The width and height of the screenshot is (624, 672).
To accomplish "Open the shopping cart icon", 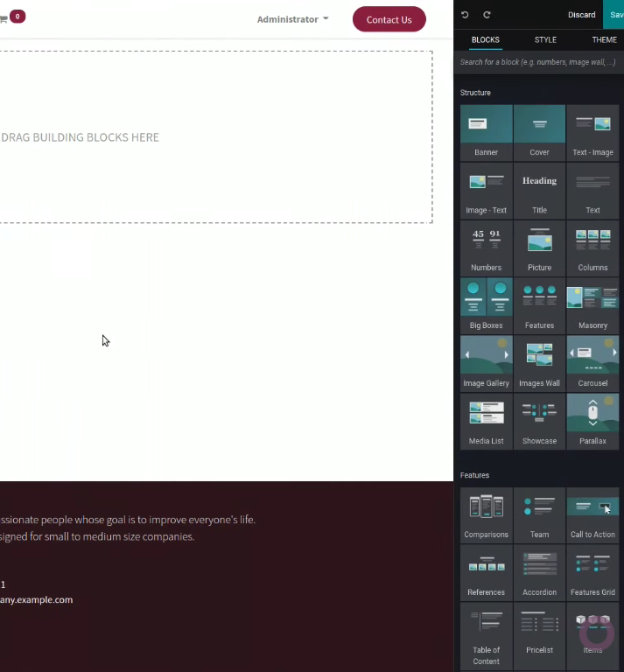I will [4, 19].
